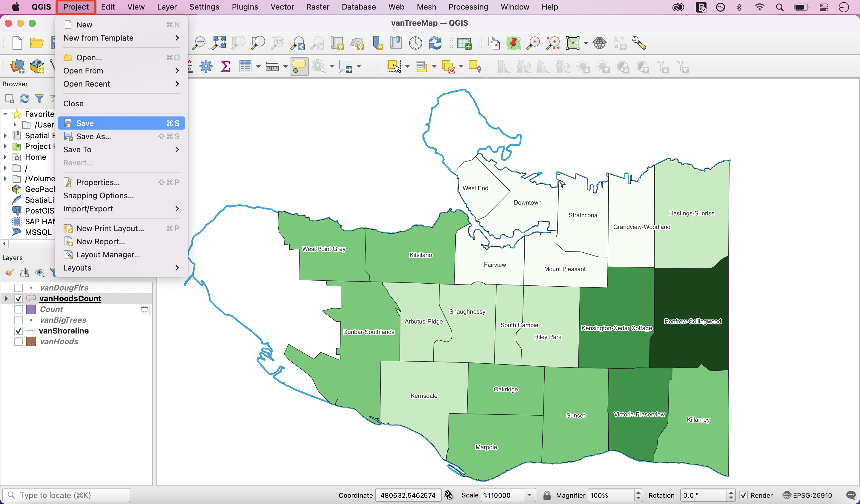860x504 pixels.
Task: Click the EPSG:26910 CRS button
Action: point(807,495)
